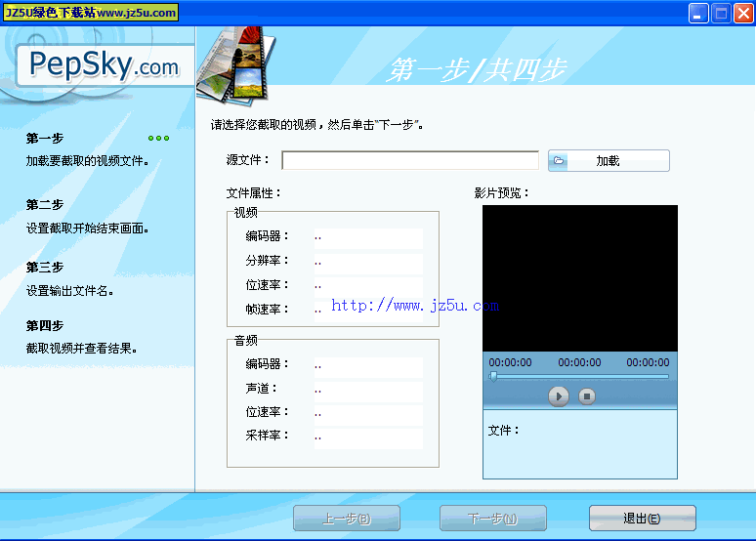The height and width of the screenshot is (541, 756).
Task: Click 设置输出文件名 step description
Action: [x=70, y=291]
